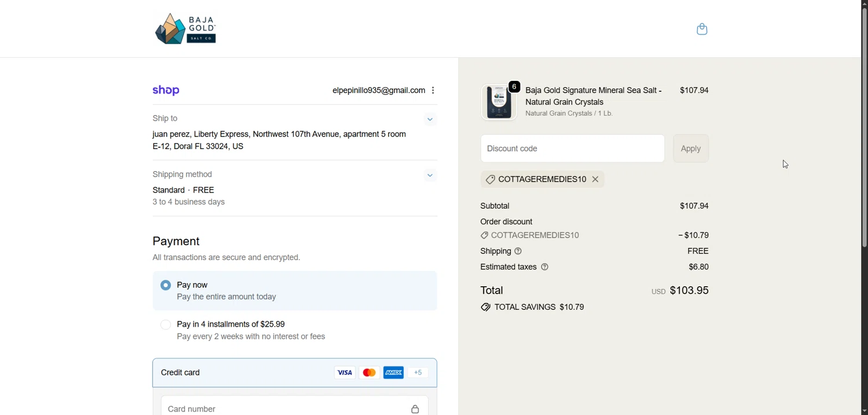Click the Total savings tag icon
868x415 pixels.
coord(486,307)
